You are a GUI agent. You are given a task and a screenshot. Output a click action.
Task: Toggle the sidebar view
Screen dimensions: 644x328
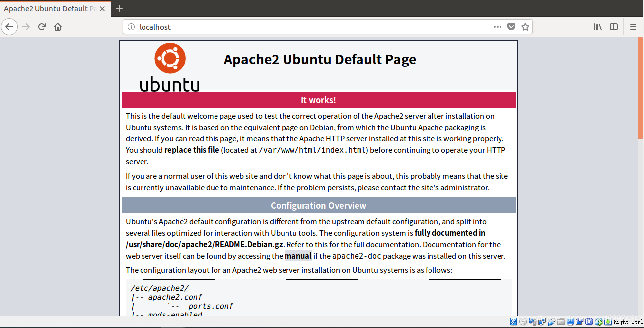[614, 26]
